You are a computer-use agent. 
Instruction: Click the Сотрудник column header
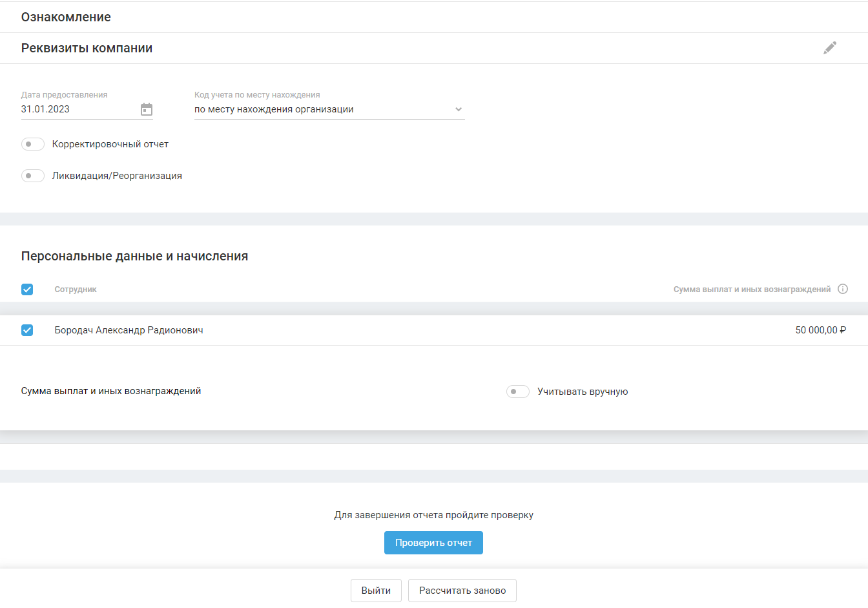click(x=76, y=289)
